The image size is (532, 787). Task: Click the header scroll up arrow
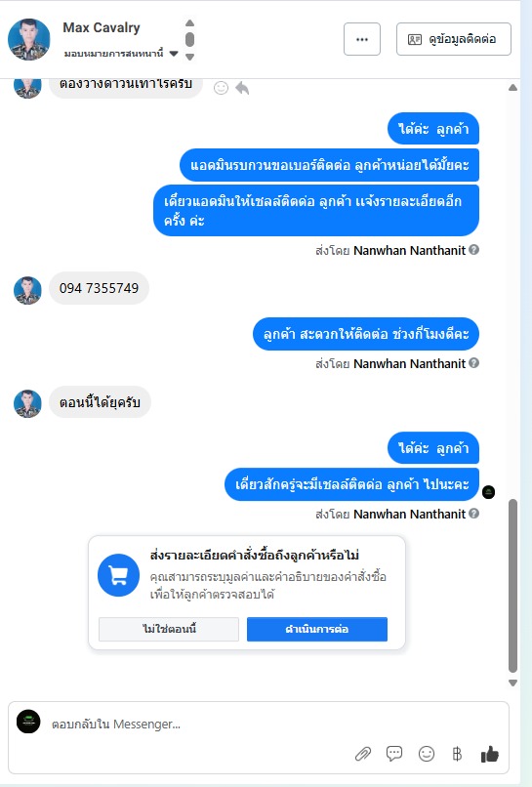point(189,23)
